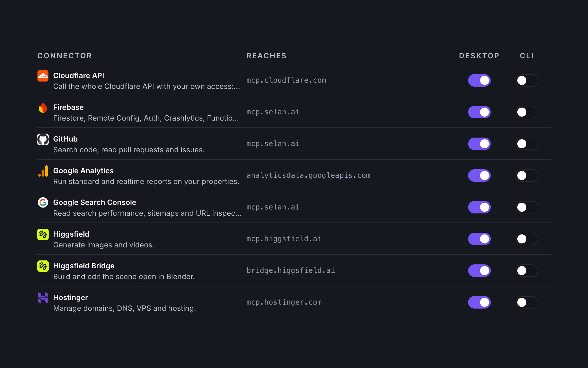Click the Cloudflare API cloud icon
The width and height of the screenshot is (588, 368).
[x=43, y=76]
